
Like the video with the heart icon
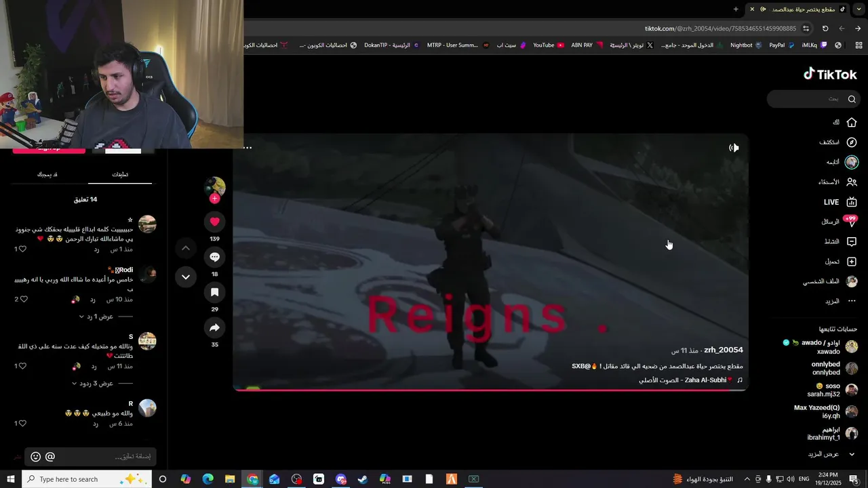(214, 222)
